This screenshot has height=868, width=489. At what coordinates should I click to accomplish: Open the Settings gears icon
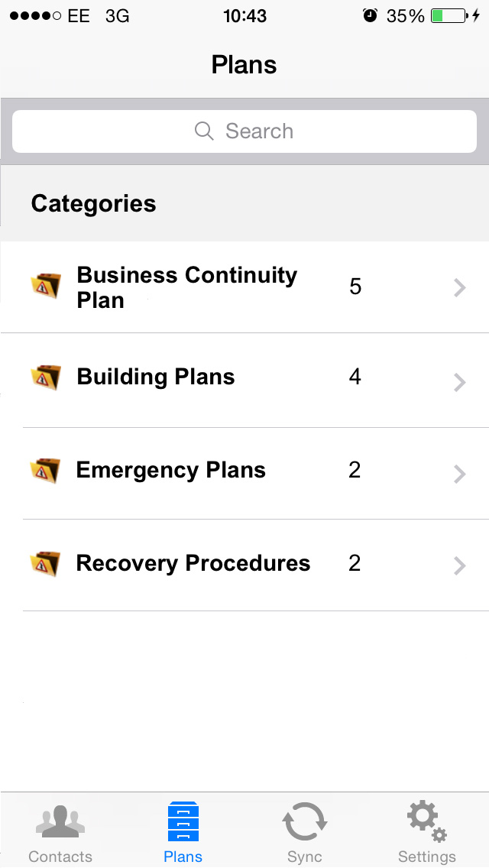tap(427, 821)
